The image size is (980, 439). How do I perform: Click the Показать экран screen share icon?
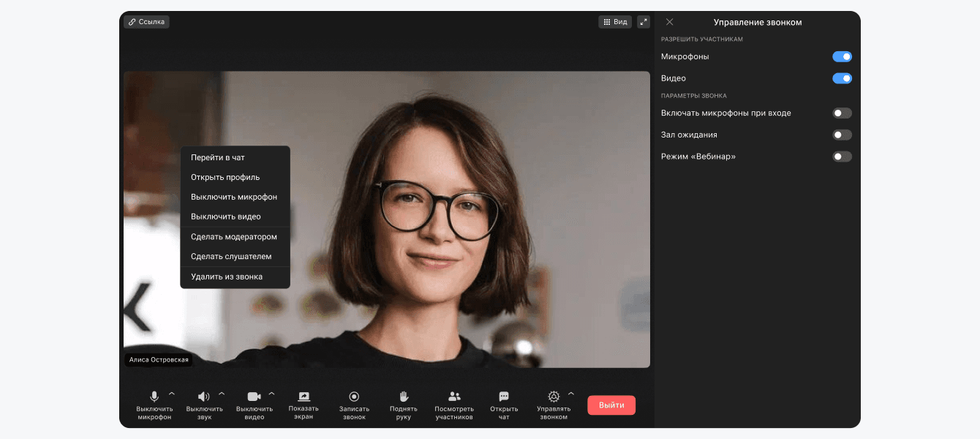tap(304, 397)
